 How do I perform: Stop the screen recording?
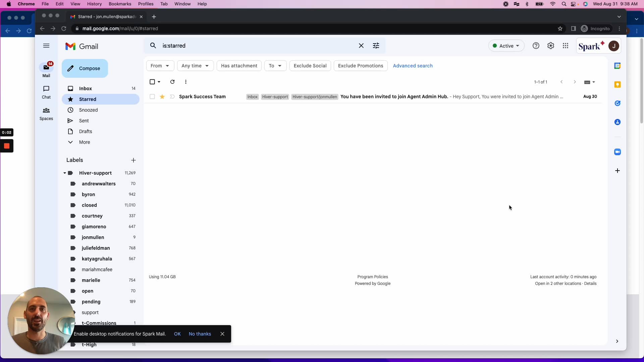point(7,146)
